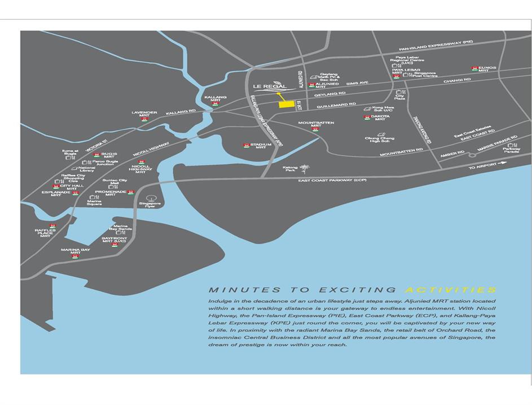Click the Le Regal logo

(x=270, y=86)
